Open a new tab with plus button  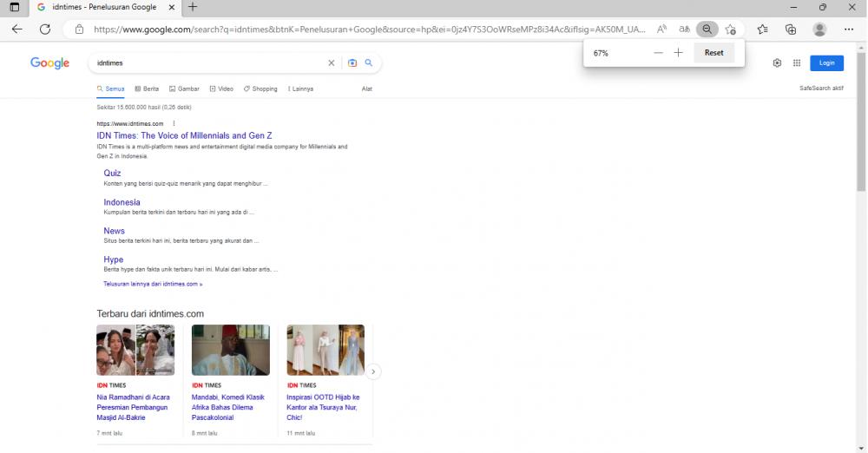point(193,7)
